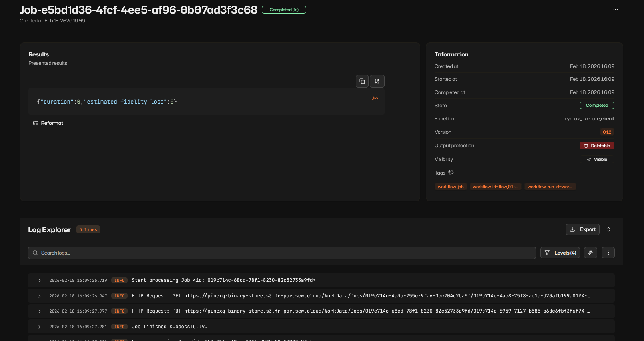Screen dimensions: 644x341
Task: Click the INFO badge on the GET request row
Action: coord(119,296)
